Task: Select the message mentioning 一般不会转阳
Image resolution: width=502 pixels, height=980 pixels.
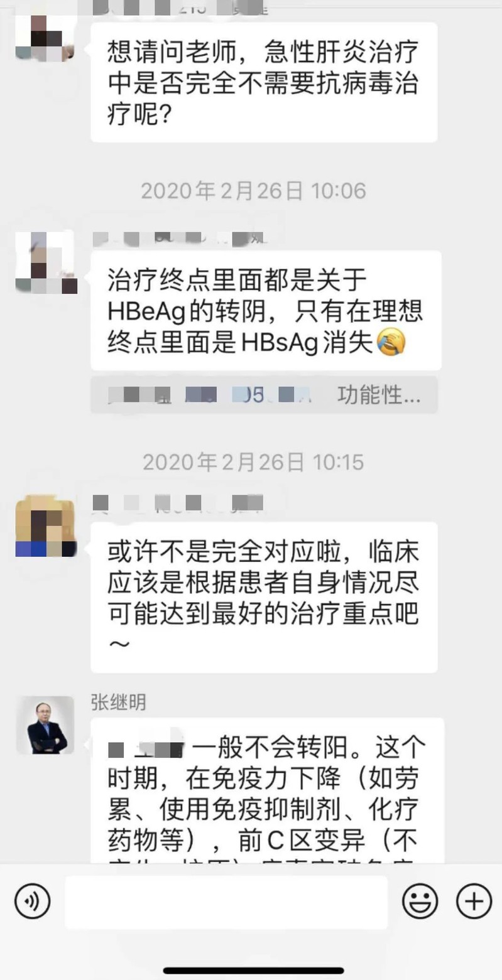Action: pos(267,790)
